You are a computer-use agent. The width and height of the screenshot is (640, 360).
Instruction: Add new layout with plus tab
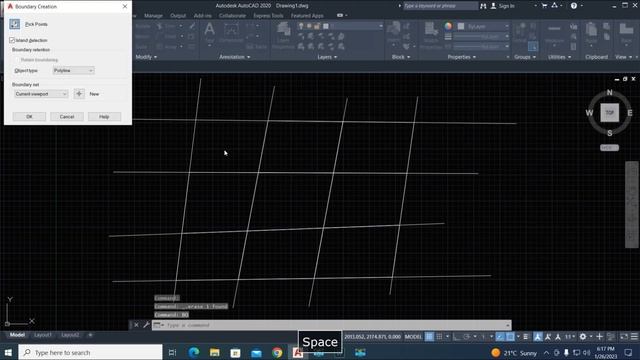click(90, 335)
